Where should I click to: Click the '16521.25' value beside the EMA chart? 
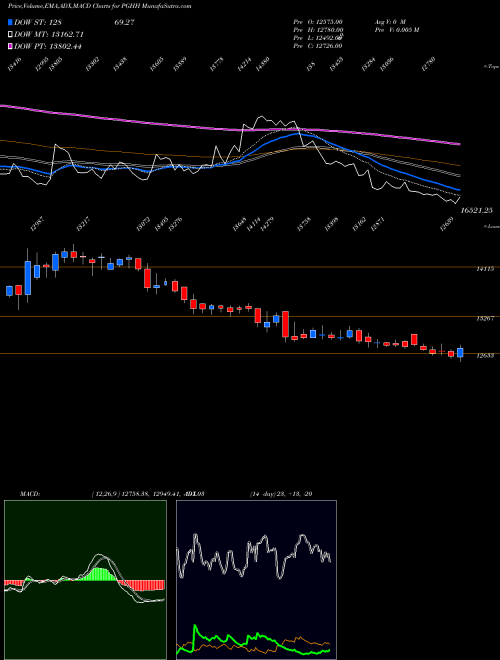pos(477,210)
